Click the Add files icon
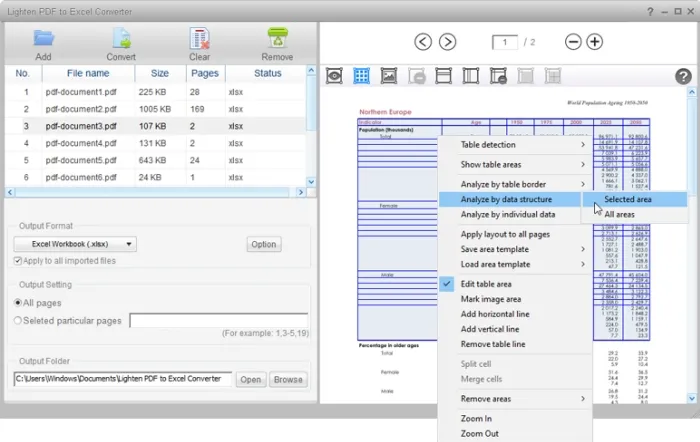This screenshot has width=700, height=442. click(43, 39)
